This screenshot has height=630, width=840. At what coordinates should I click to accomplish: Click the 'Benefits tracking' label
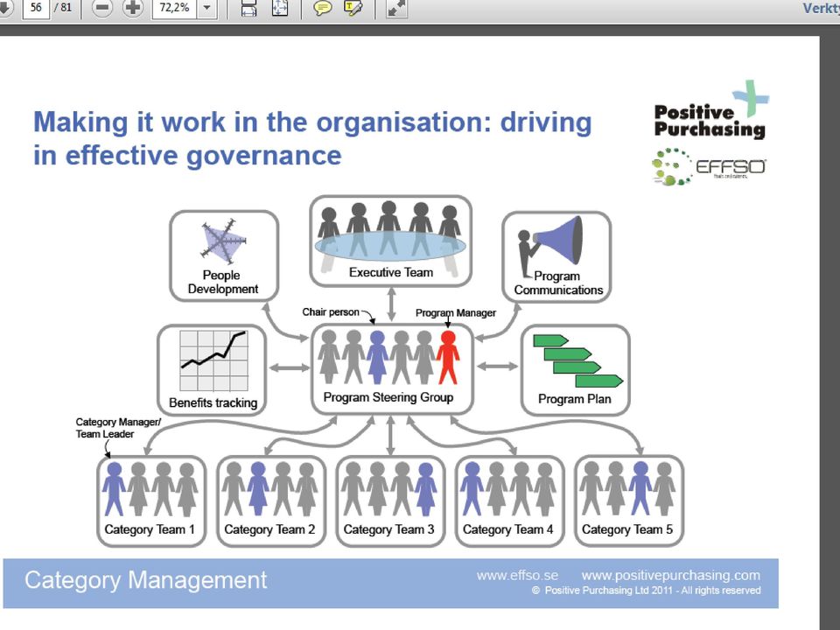(x=213, y=402)
